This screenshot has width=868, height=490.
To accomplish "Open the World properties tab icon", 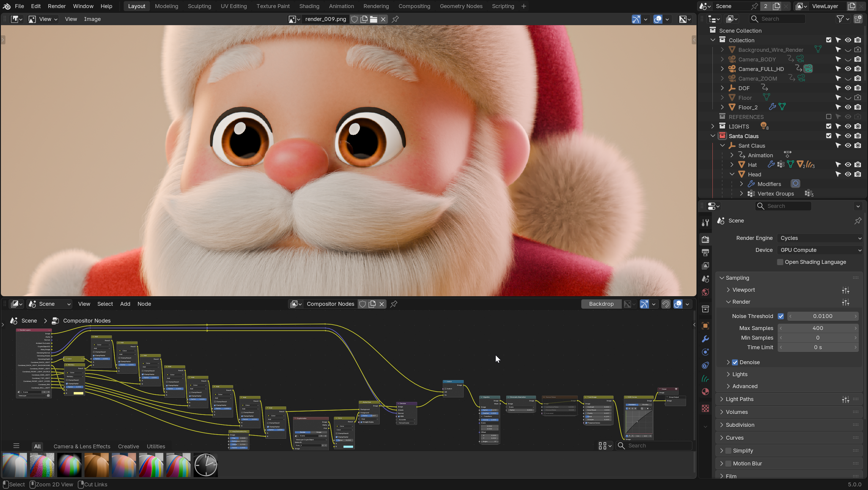I will (x=705, y=292).
